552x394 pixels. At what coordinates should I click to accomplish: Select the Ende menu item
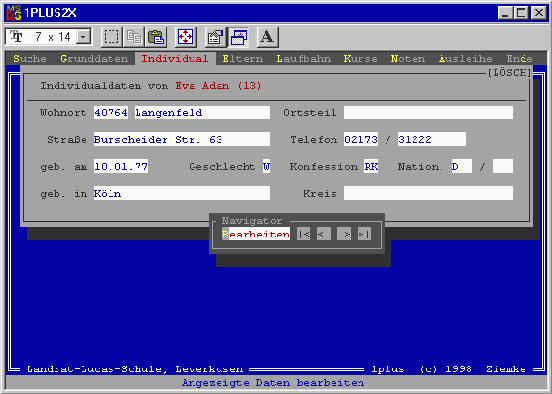click(519, 58)
